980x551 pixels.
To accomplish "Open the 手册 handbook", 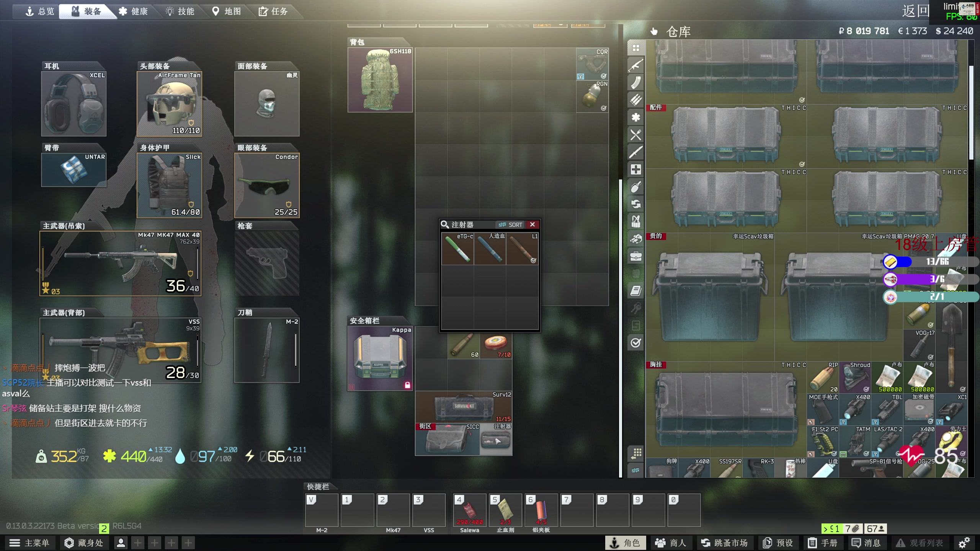I will coord(823,543).
